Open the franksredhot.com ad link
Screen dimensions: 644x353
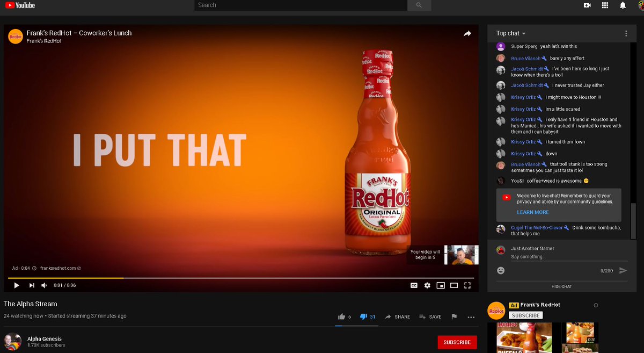(60, 268)
